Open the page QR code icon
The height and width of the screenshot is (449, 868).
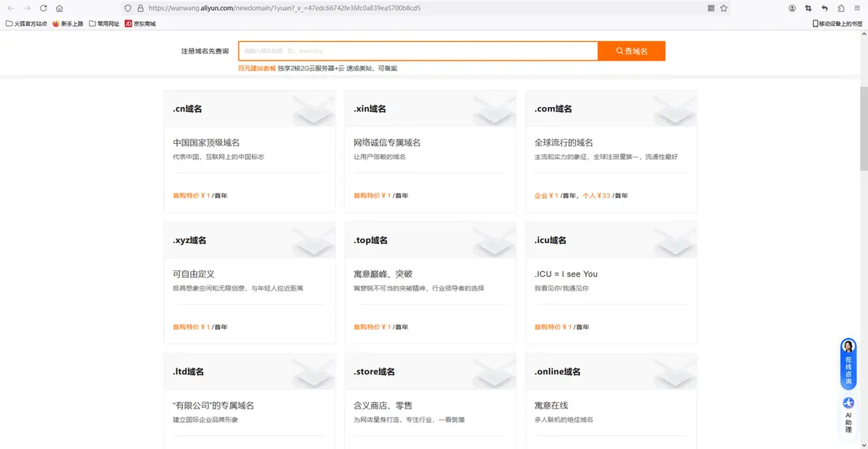pyautogui.click(x=711, y=8)
